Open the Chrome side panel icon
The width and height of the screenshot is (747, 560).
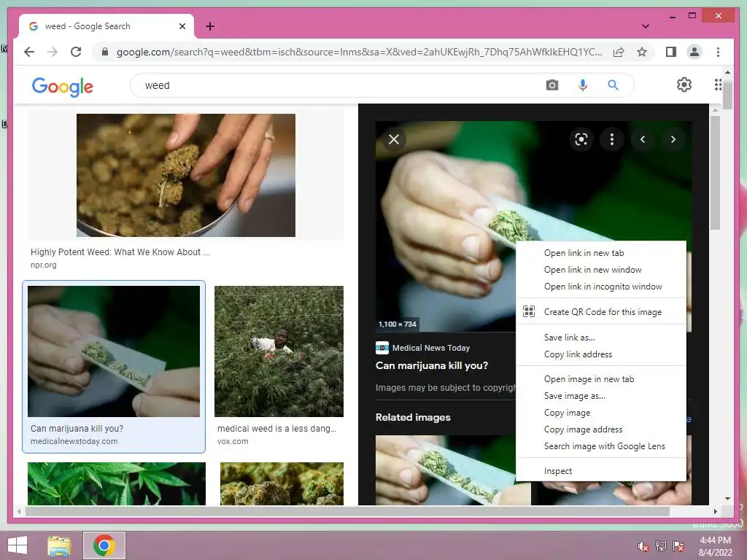(671, 52)
